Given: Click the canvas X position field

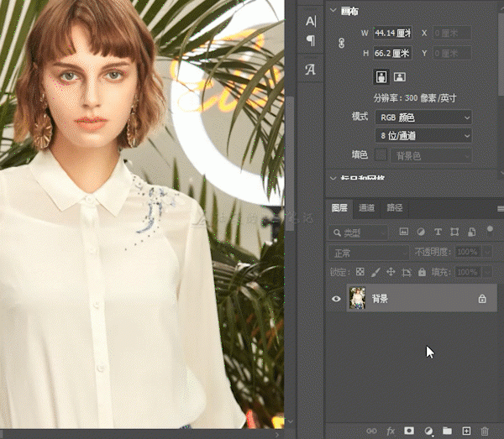Looking at the screenshot, I should [x=452, y=33].
